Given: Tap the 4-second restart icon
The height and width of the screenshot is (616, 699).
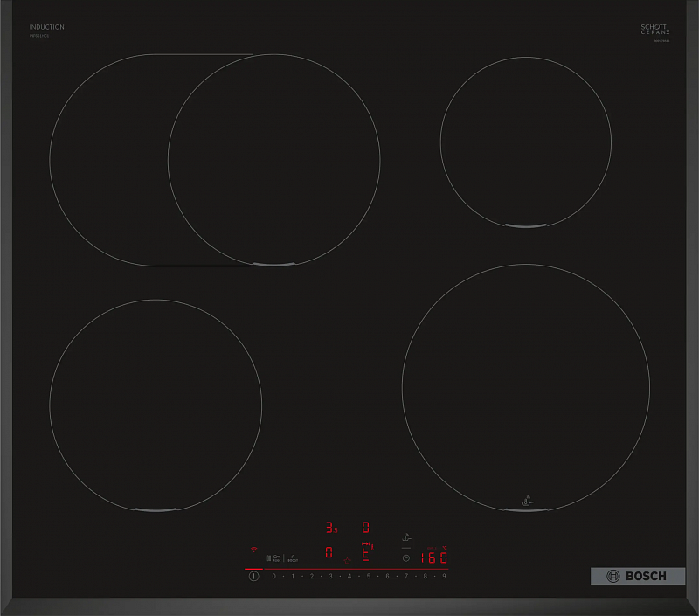Looking at the screenshot, I should tap(278, 557).
